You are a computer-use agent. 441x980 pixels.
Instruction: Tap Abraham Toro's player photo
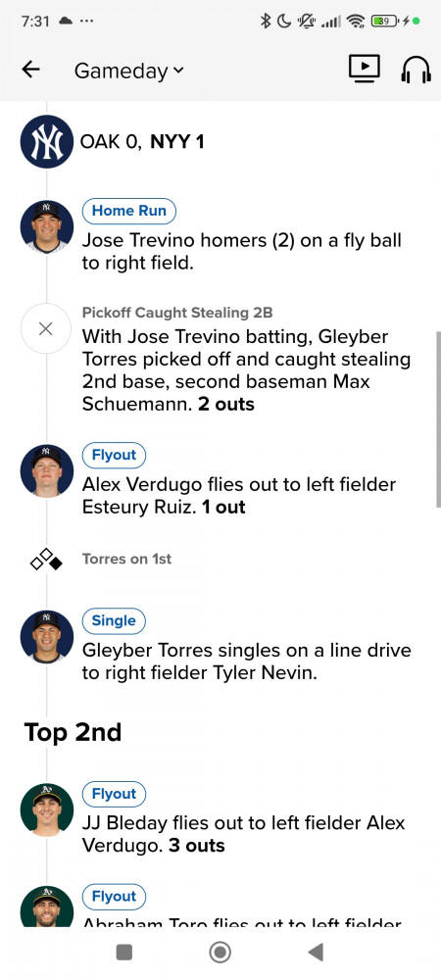[x=47, y=906]
